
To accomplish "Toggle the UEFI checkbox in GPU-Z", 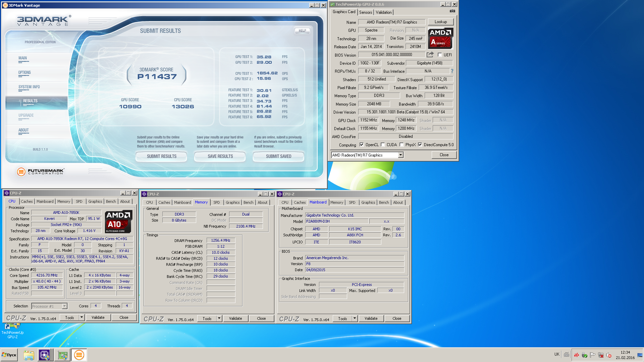I will point(440,55).
